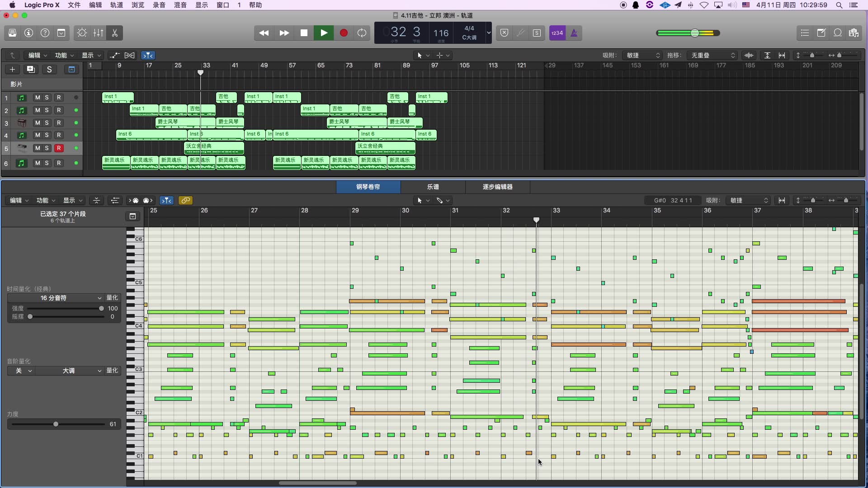The height and width of the screenshot is (488, 868).
Task: Open the tracks area 功能 dropdown
Action: click(64, 55)
